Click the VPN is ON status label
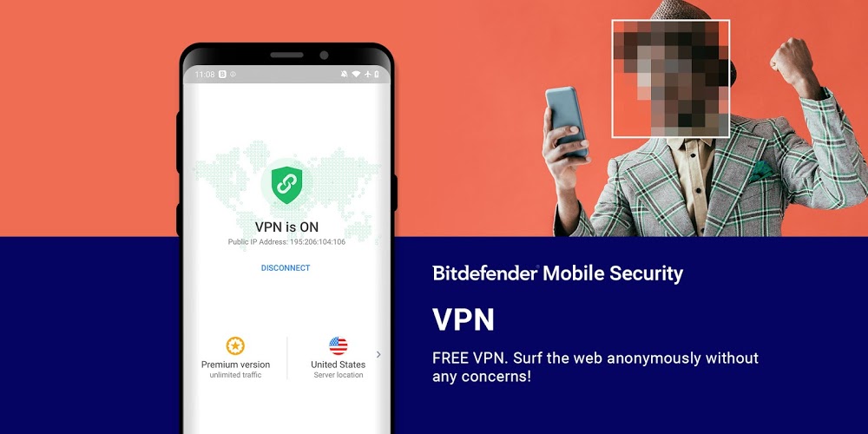This screenshot has height=434, width=868. pos(286,227)
